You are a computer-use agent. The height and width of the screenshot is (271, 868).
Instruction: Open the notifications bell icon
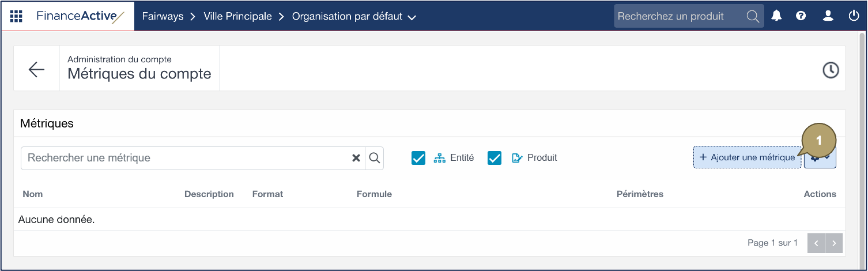coord(777,16)
